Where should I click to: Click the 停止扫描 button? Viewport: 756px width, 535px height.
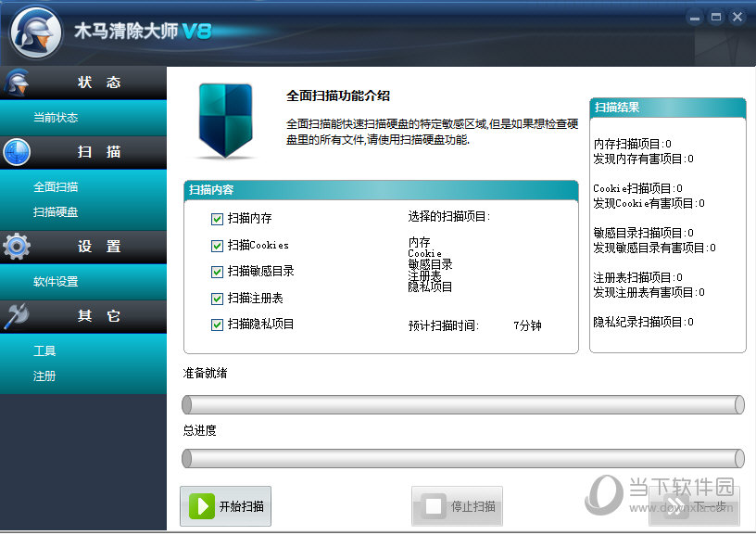[457, 506]
